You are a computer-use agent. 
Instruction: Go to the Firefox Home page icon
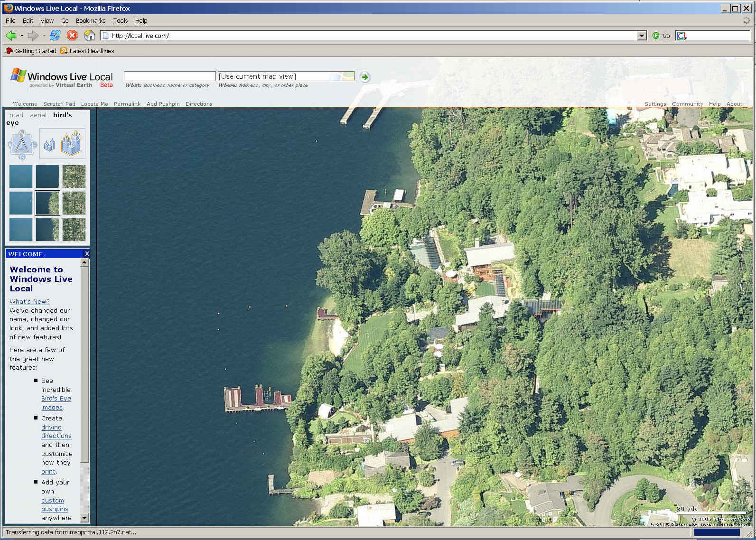89,36
